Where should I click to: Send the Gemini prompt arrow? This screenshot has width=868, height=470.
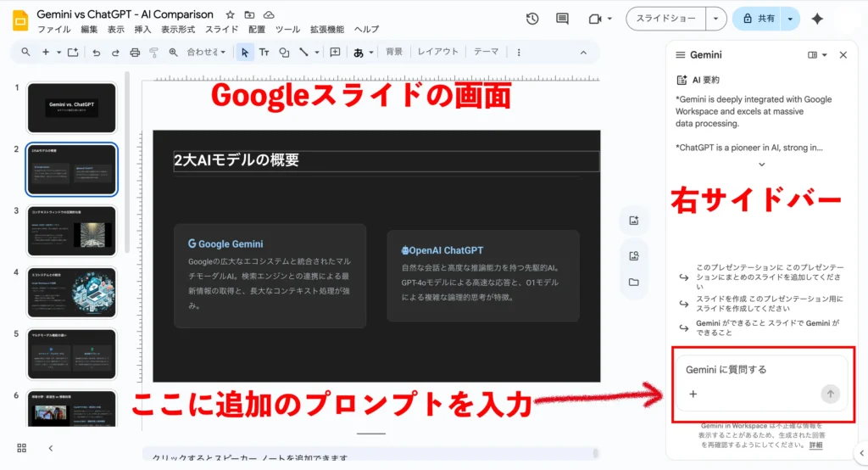(831, 394)
